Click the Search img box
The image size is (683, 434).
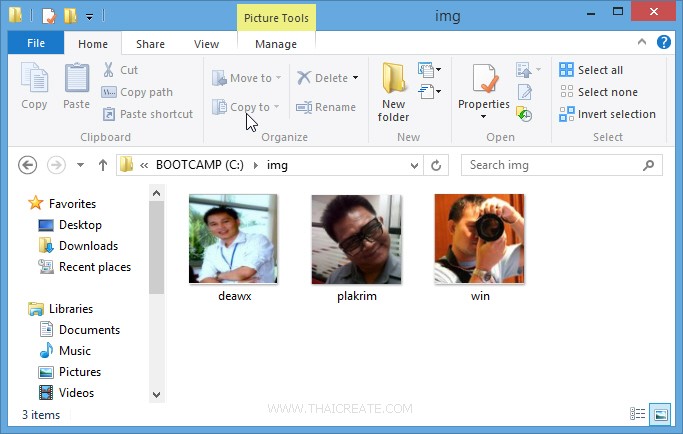click(553, 165)
